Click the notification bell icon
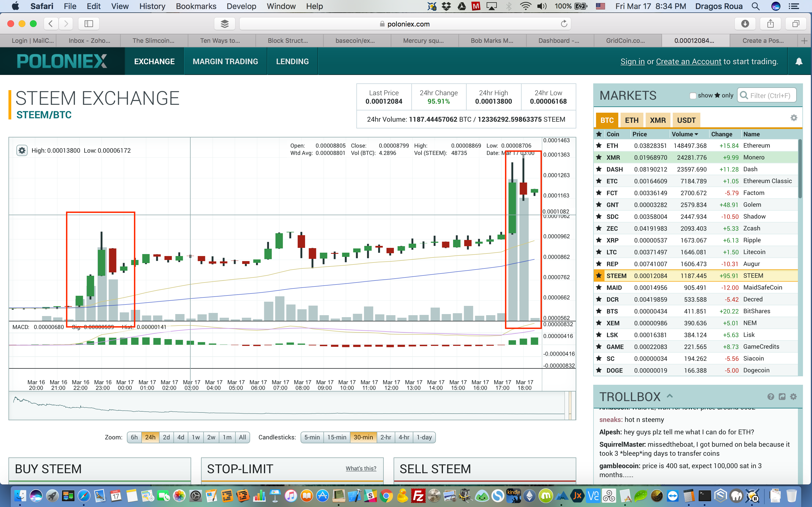The image size is (812, 507). pyautogui.click(x=798, y=61)
